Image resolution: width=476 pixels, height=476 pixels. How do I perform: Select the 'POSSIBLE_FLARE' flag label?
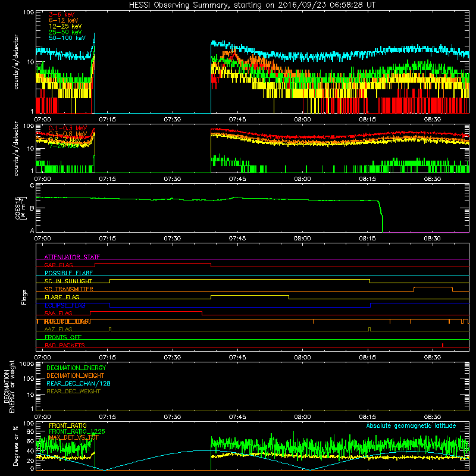(x=68, y=273)
